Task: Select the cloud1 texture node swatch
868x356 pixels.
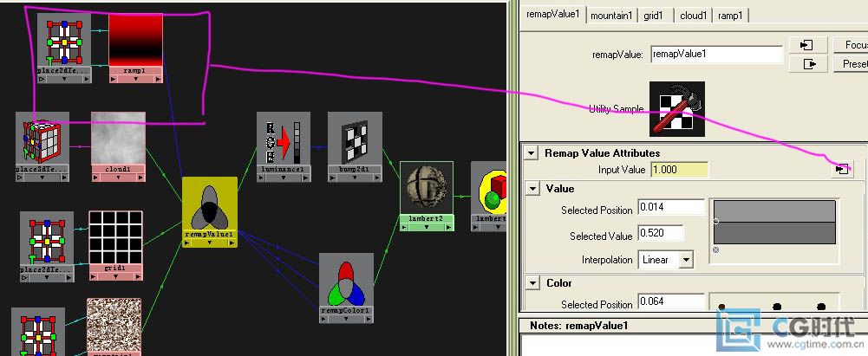Action: pos(119,139)
